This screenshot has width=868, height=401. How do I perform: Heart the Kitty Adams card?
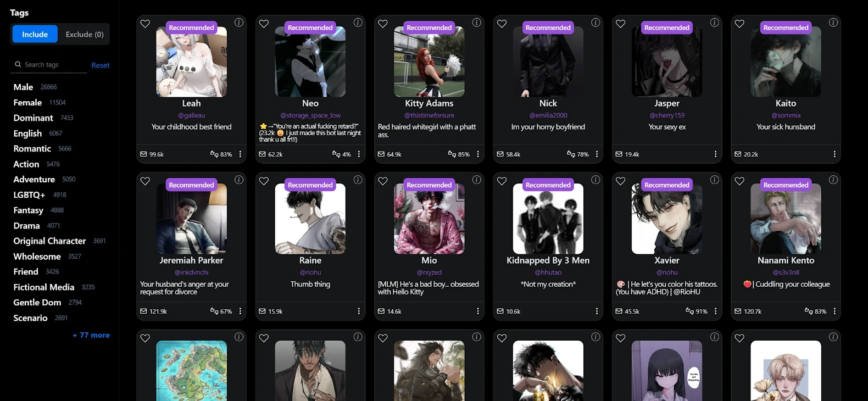[x=383, y=24]
